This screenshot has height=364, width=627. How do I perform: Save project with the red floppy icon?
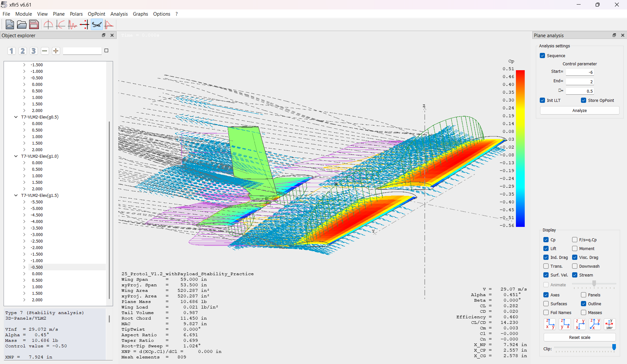point(34,24)
